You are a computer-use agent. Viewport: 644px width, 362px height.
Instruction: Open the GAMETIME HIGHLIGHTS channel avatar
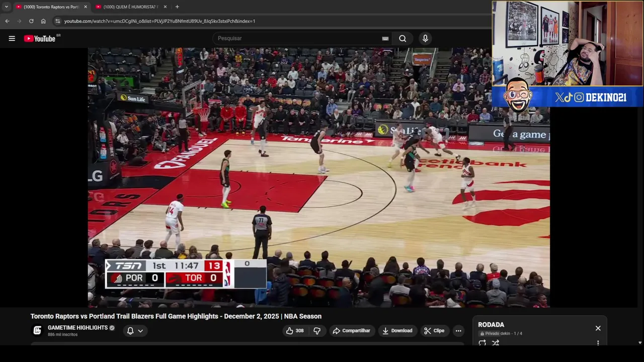(37, 330)
